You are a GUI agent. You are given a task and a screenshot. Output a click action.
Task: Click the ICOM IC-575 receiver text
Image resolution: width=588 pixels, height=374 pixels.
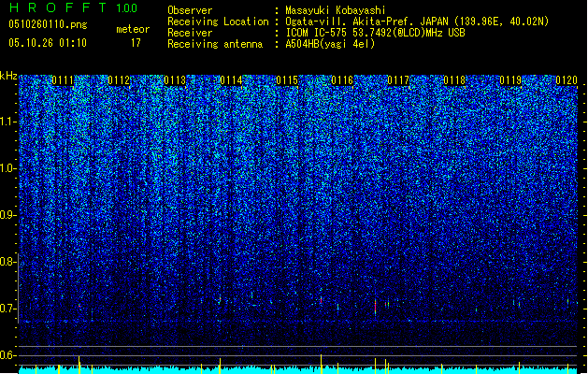click(x=375, y=33)
